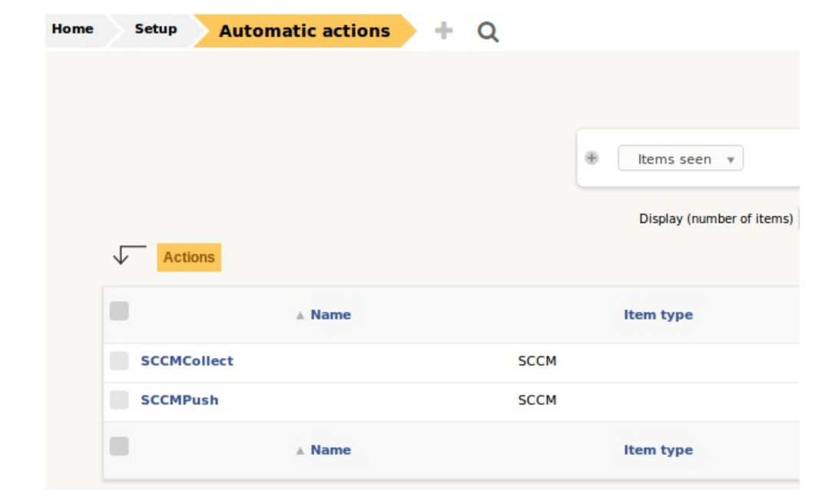Image resolution: width=835 pixels, height=504 pixels.
Task: Go to the Home breadcrumb
Action: coord(72,30)
